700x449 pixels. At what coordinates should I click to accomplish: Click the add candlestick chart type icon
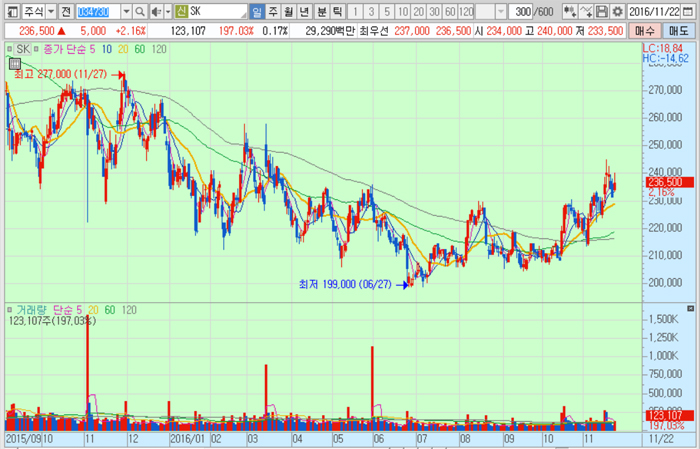coord(570,12)
